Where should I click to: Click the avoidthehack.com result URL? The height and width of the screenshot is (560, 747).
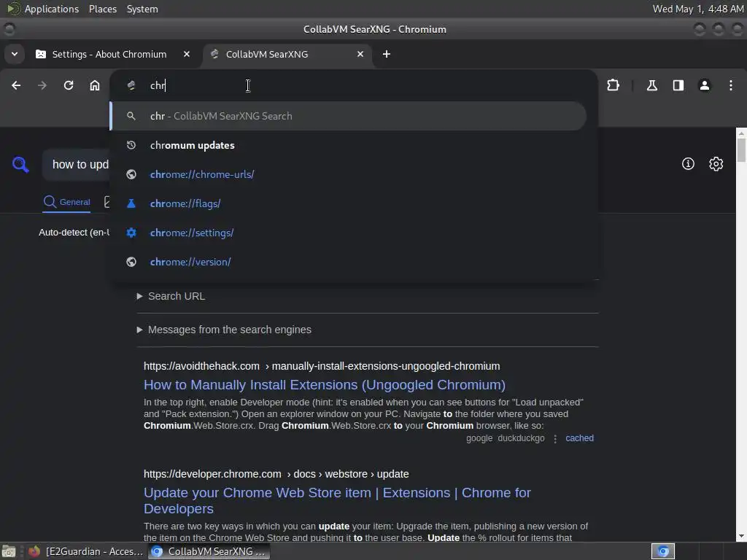(322, 366)
